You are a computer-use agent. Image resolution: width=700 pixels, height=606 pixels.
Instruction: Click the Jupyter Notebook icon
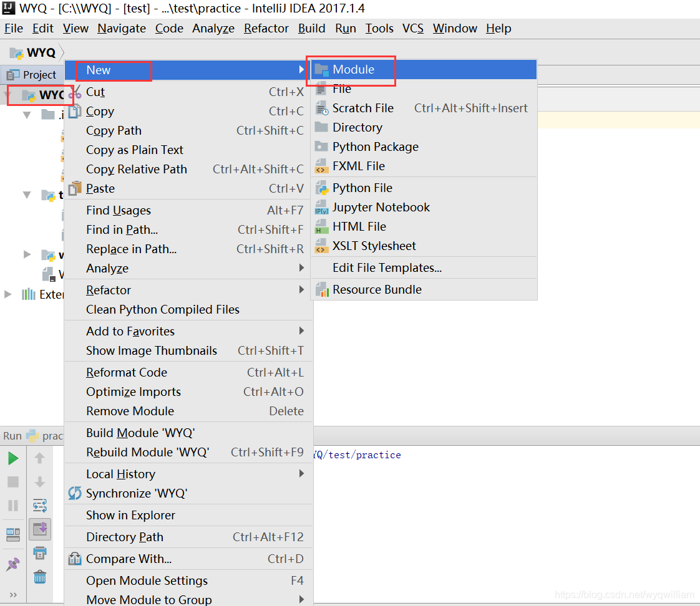coord(321,208)
